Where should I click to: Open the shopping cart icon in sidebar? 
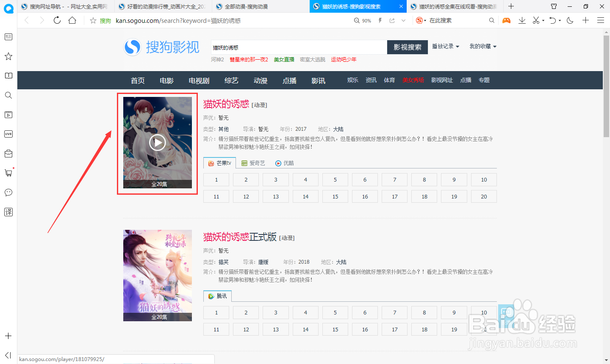point(8,173)
